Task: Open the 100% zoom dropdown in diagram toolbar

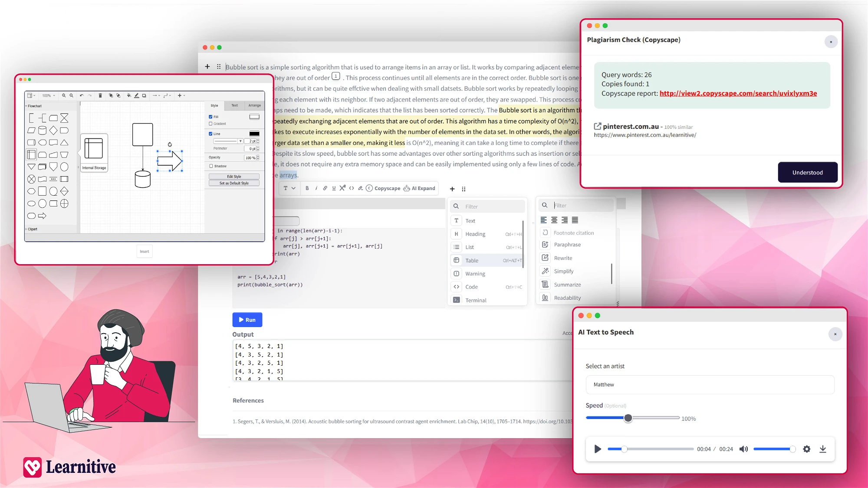Action: point(48,95)
